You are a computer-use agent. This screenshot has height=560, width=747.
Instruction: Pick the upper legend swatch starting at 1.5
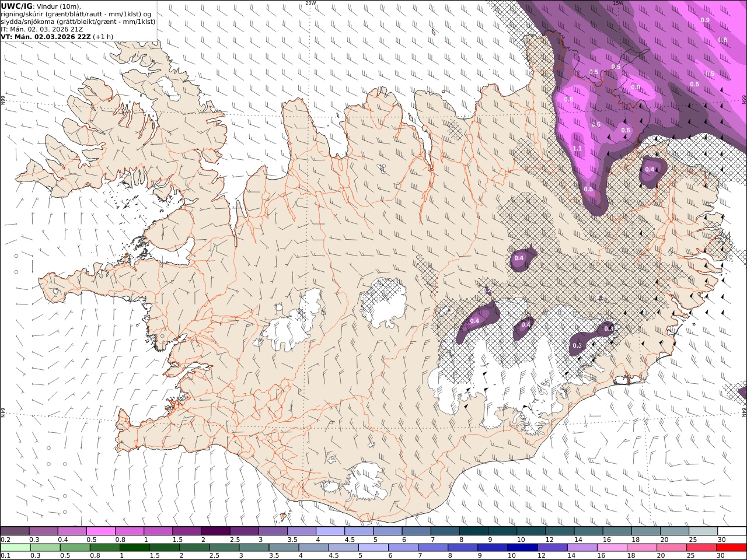click(186, 531)
